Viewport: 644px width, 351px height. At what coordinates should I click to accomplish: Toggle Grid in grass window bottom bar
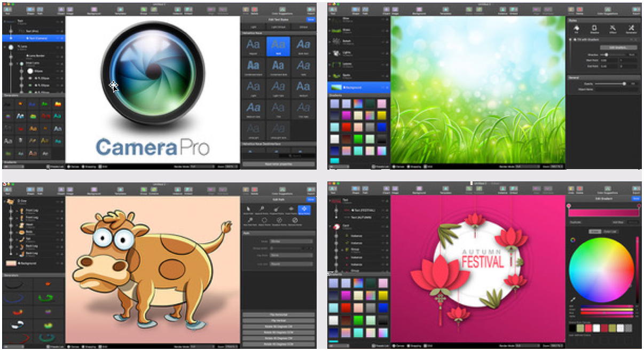pos(428,166)
